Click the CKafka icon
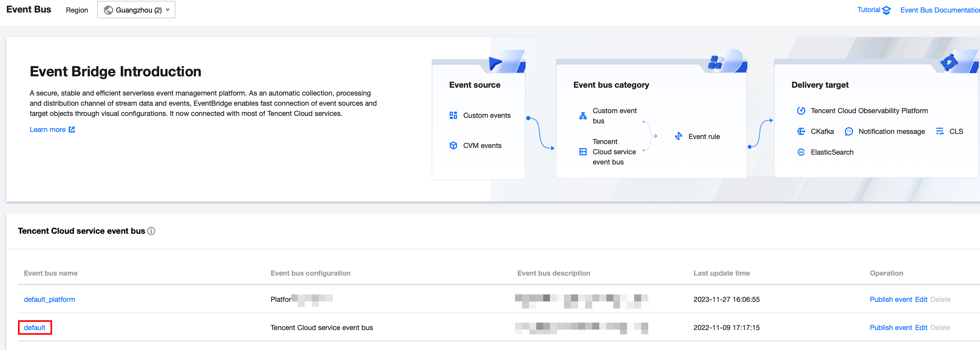The image size is (980, 350). pos(801,132)
